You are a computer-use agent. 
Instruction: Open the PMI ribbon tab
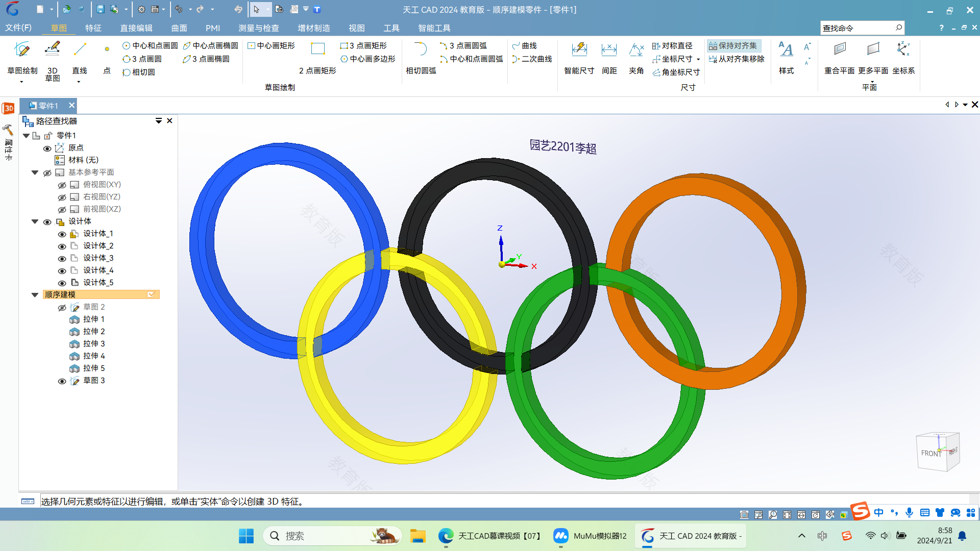(x=213, y=28)
